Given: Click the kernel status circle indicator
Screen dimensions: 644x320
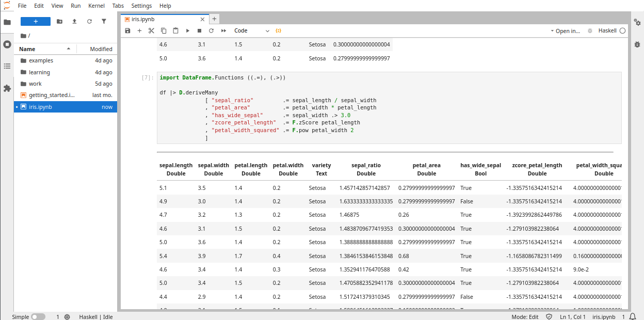Looking at the screenshot, I should (622, 31).
